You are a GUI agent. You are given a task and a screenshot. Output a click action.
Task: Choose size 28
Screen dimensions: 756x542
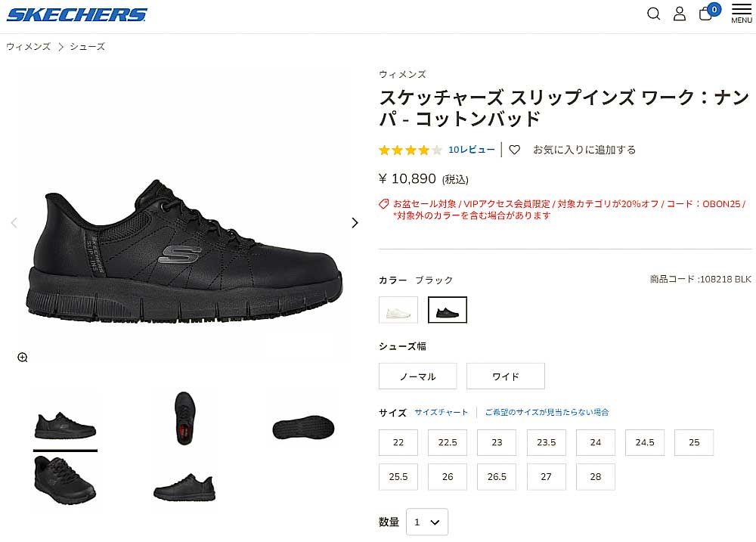[596, 477]
